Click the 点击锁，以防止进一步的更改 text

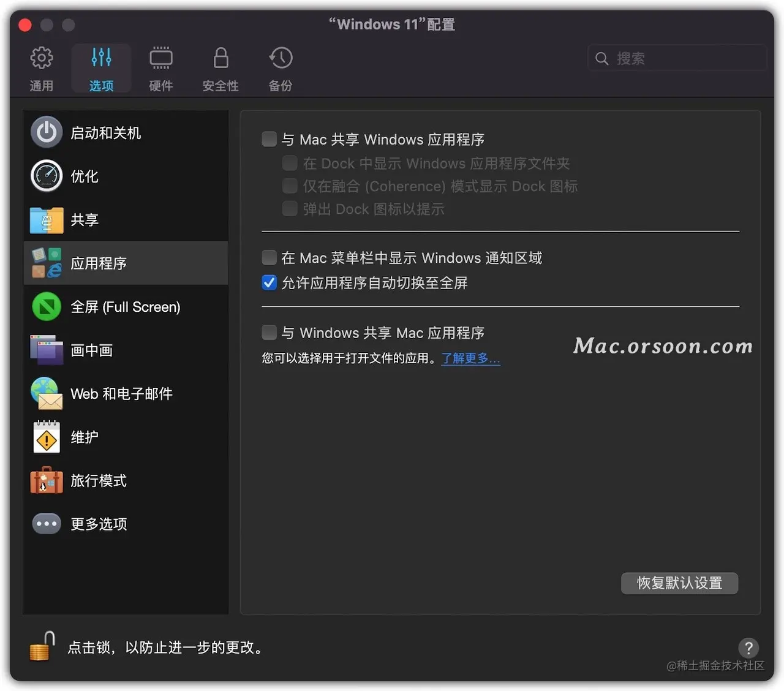coord(165,648)
